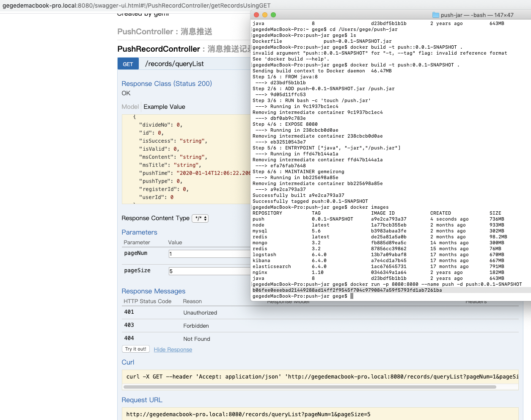Switch to the Model tab
Image resolution: width=531 pixels, height=420 pixels.
coord(130,107)
